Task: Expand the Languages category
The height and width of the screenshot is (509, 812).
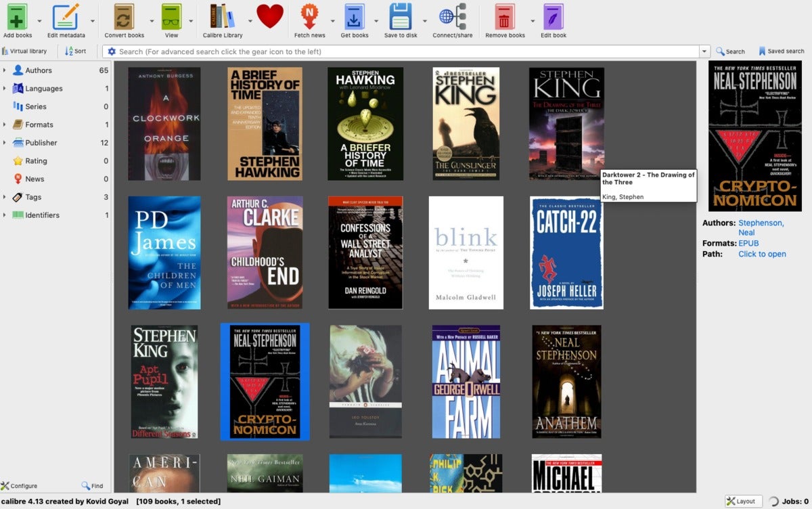Action: 5,89
